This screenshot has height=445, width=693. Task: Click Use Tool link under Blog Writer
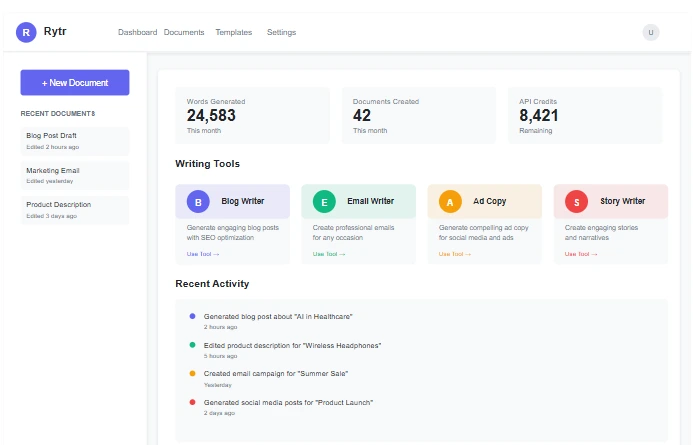(x=203, y=254)
